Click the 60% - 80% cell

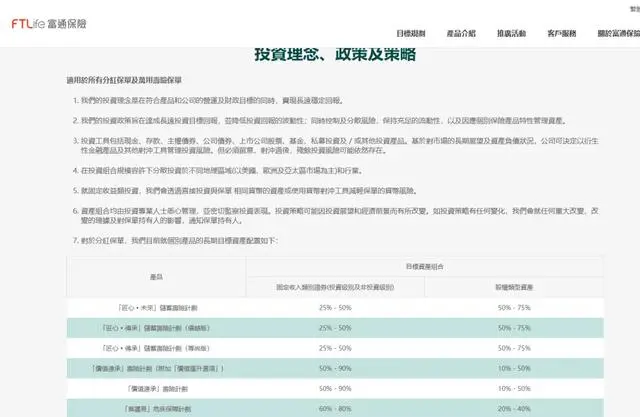coord(335,409)
